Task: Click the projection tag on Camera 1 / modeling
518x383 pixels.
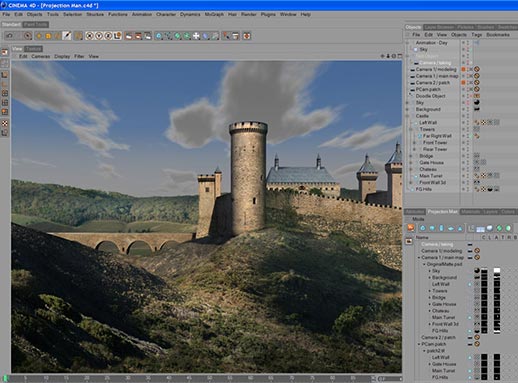Action: tap(477, 69)
